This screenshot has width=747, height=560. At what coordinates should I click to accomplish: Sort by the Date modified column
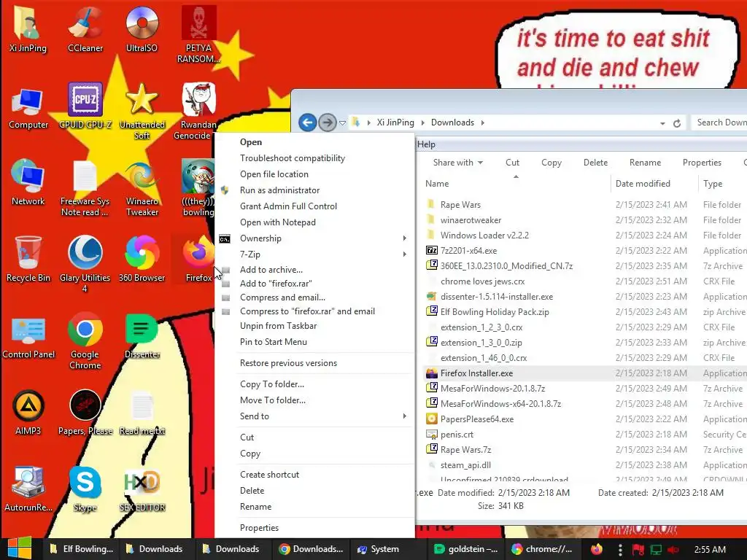tap(654, 183)
